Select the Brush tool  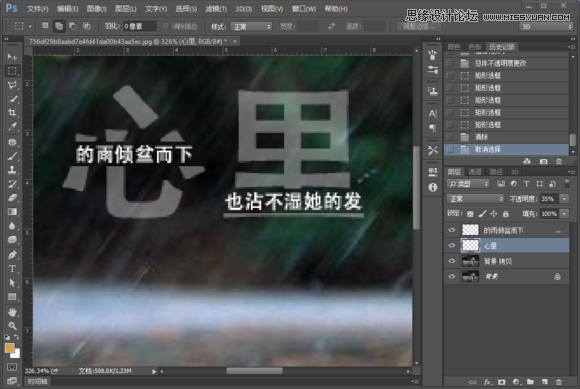click(12, 156)
